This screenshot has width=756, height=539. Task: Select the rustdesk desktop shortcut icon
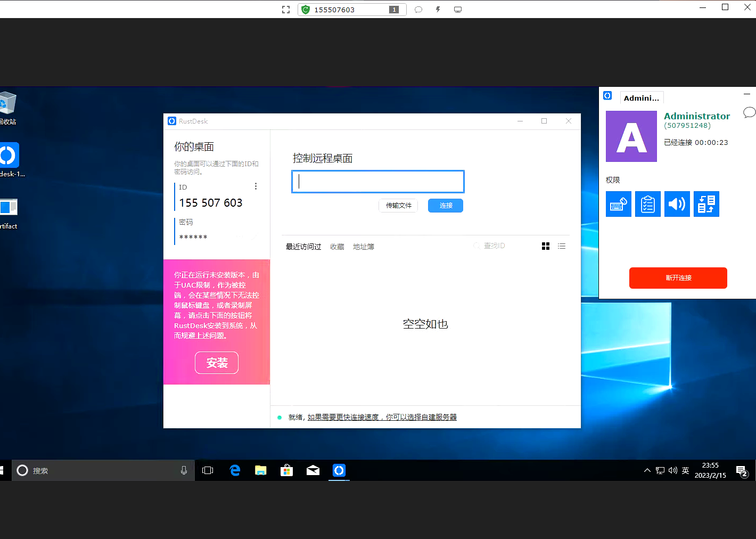click(11, 160)
